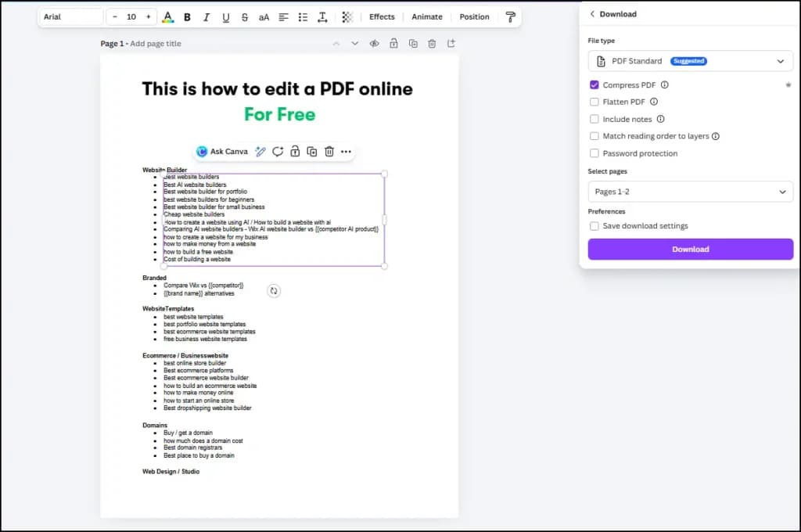Click 'Cheap website builders' list item

pyautogui.click(x=194, y=214)
